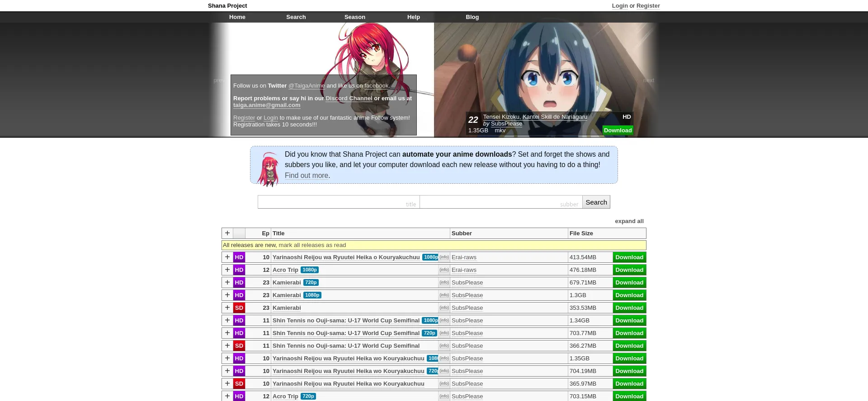Click the Find out more link

(x=307, y=175)
